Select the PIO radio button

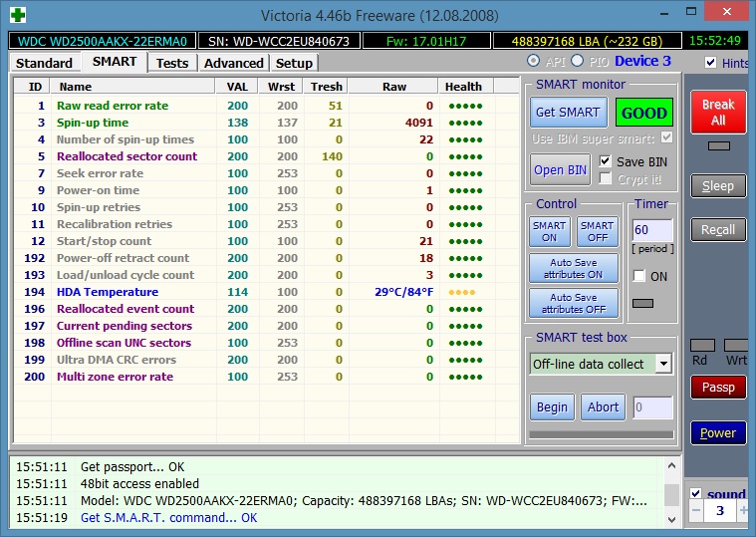577,61
